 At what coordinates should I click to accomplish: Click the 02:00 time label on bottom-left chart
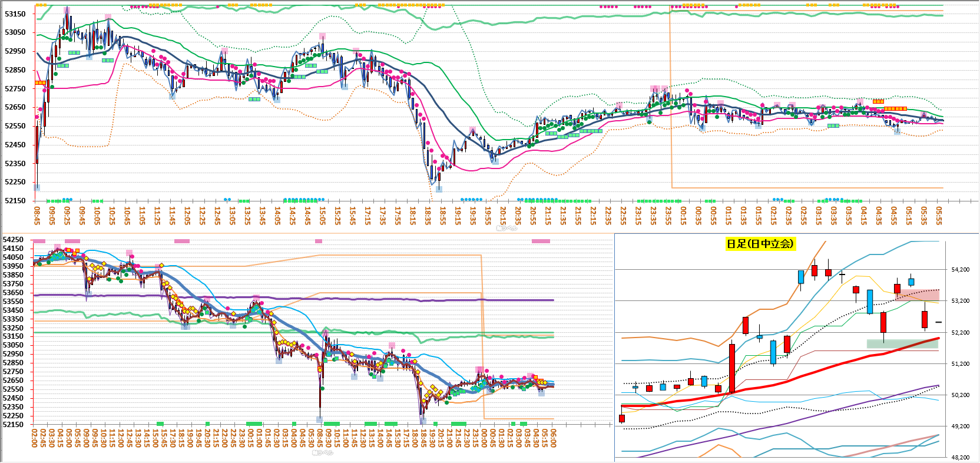coord(34,438)
